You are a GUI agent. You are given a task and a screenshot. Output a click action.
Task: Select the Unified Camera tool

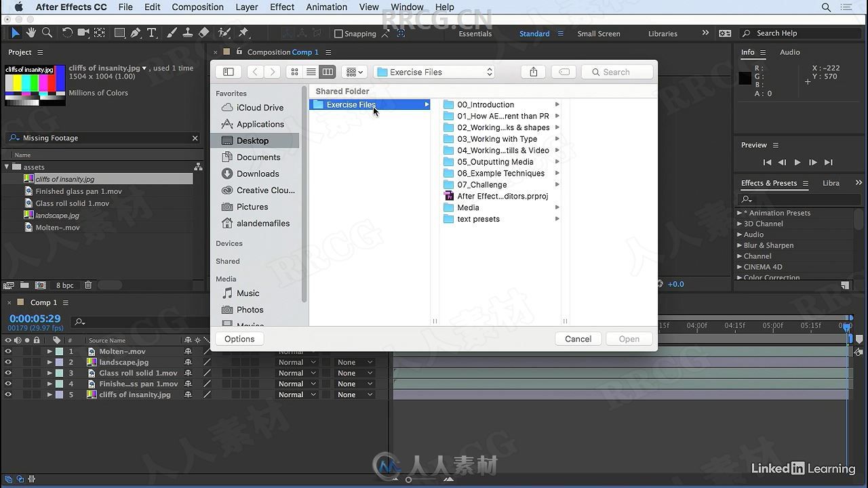[83, 33]
